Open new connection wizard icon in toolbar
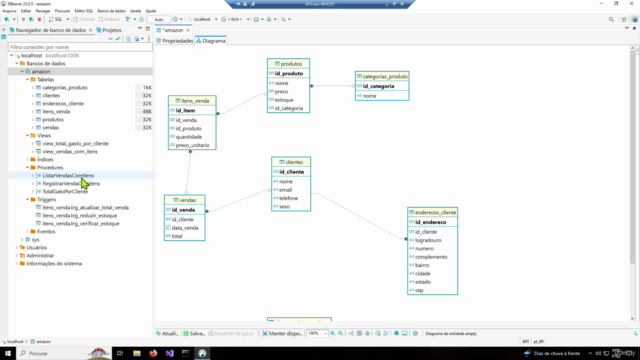 (x=7, y=19)
